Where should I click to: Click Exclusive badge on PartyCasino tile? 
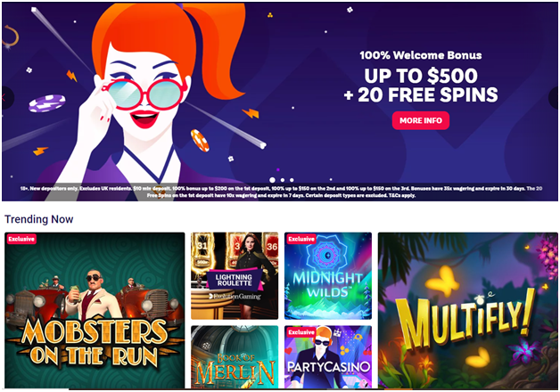301,332
